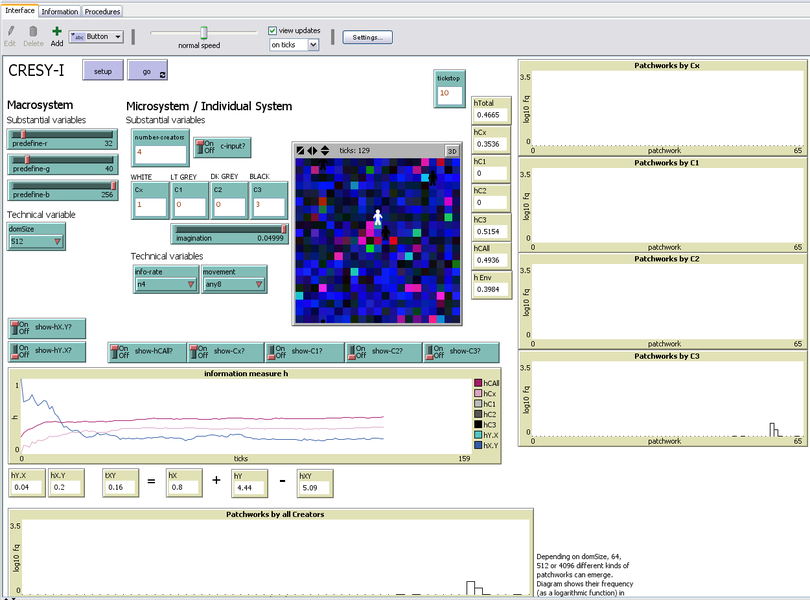Image resolution: width=810 pixels, height=600 pixels.
Task: Click the hCx monitor value 0.3536
Action: (x=491, y=144)
